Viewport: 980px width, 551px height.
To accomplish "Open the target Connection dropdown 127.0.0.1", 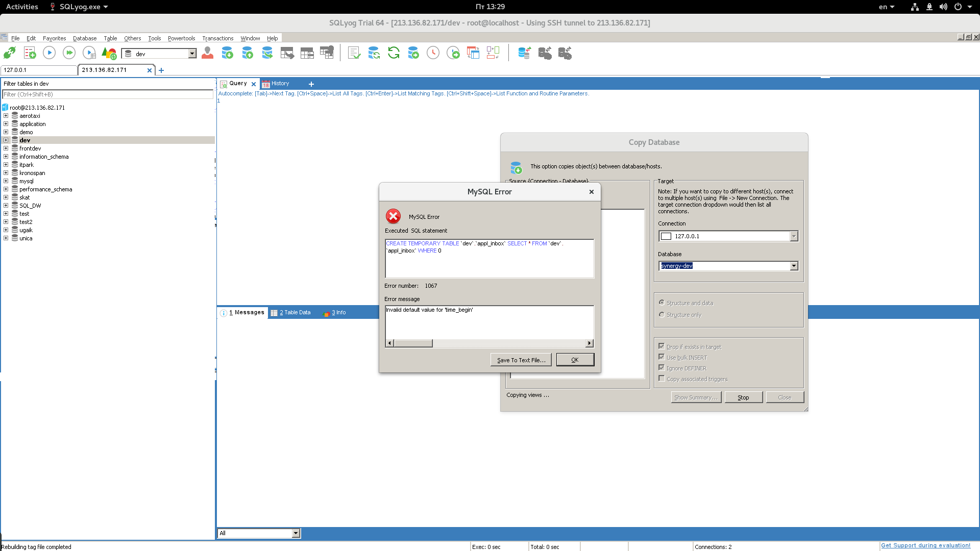I will point(794,236).
